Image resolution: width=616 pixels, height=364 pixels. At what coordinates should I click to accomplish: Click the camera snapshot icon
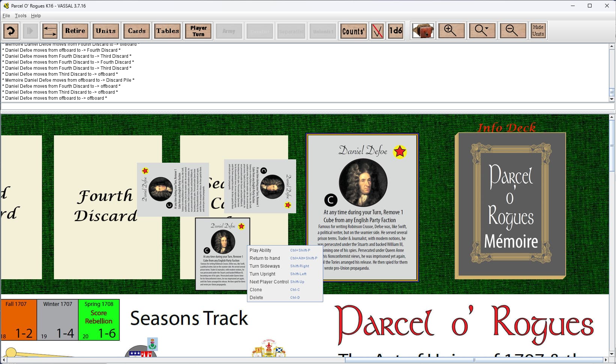click(x=423, y=31)
